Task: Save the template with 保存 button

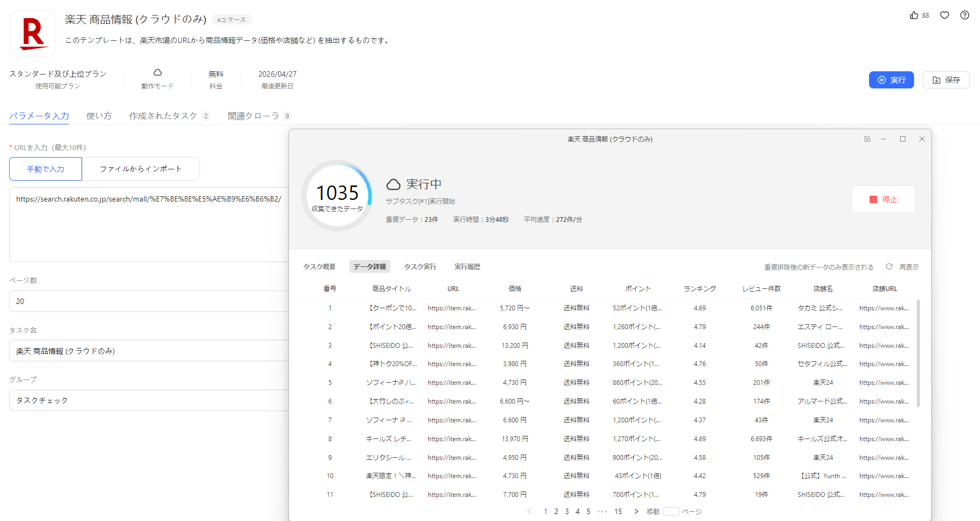Action: [x=946, y=80]
